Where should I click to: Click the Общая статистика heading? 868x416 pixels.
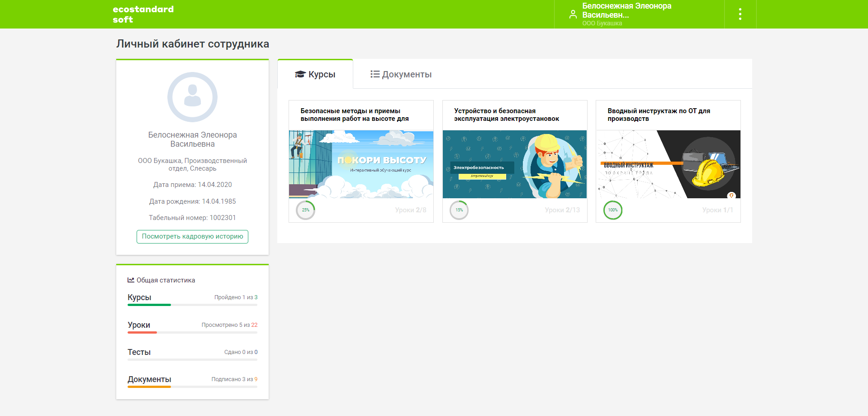[x=166, y=280]
